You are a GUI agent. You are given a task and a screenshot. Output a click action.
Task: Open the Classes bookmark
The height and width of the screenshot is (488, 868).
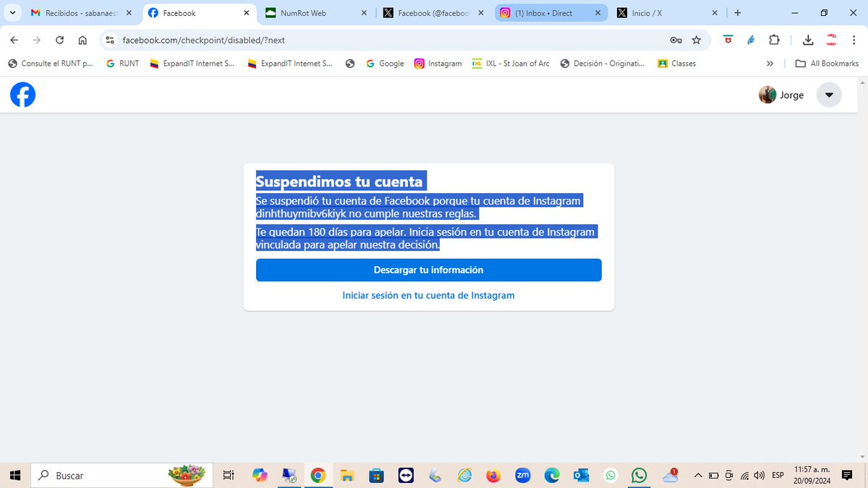tap(677, 64)
